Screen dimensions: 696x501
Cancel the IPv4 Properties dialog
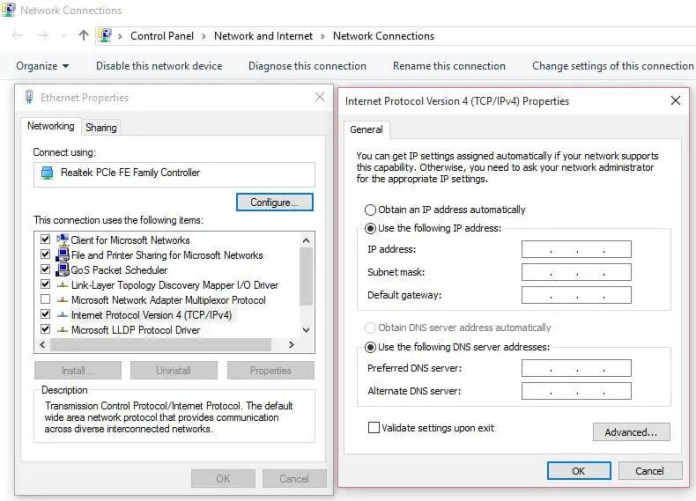tap(650, 471)
